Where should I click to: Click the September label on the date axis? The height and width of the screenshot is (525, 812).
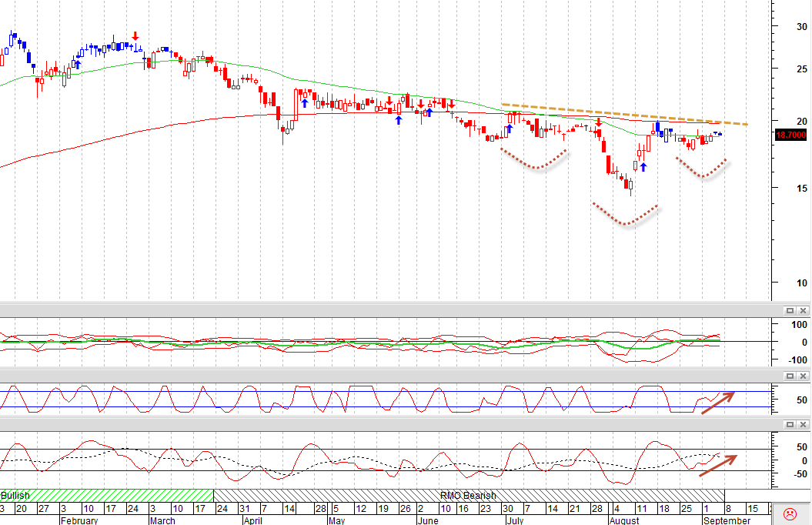click(x=727, y=520)
